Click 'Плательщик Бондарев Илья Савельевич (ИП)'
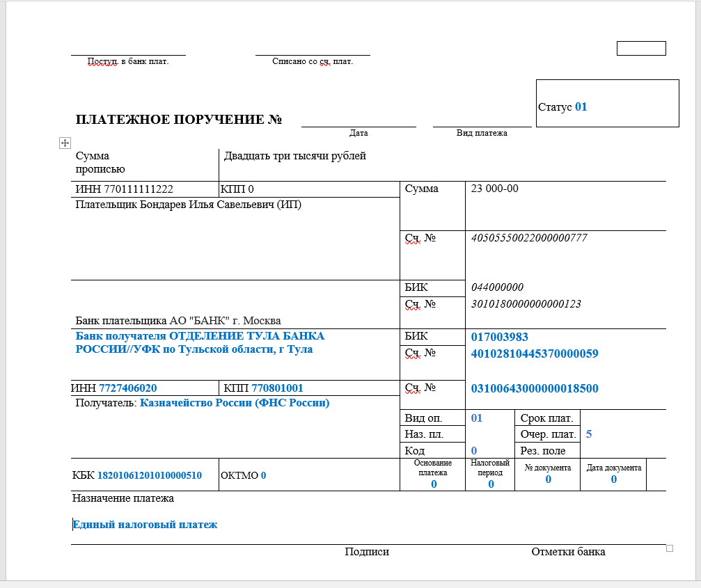 [188, 205]
